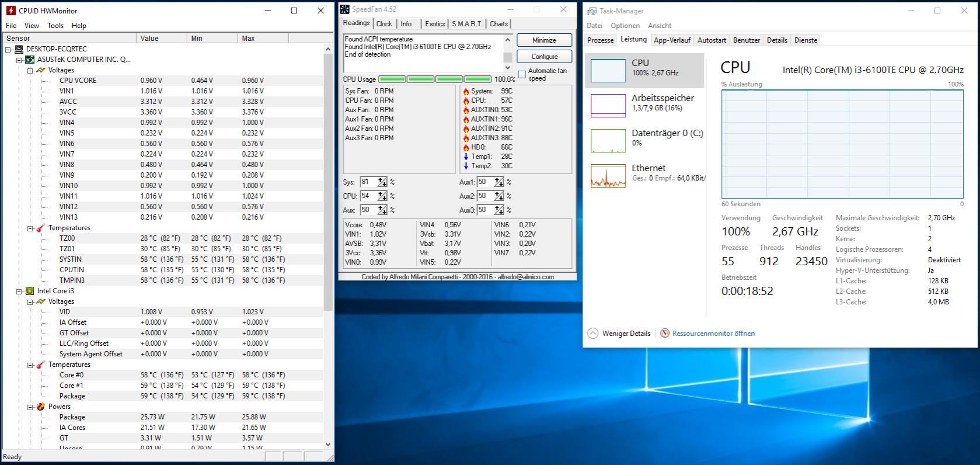Click the Ressourcenmonitor icon in Task-Manager
Viewport: 980px width, 465px height.
click(x=665, y=333)
